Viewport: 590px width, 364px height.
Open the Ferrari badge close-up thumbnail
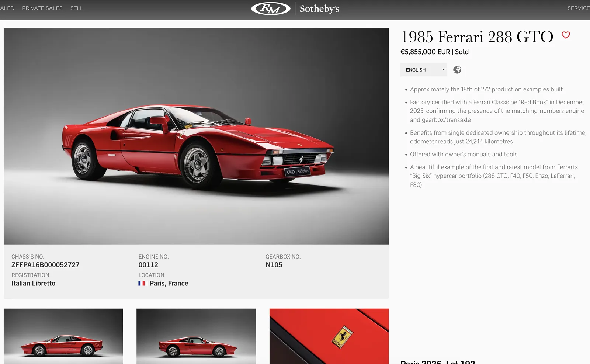tap(329, 336)
